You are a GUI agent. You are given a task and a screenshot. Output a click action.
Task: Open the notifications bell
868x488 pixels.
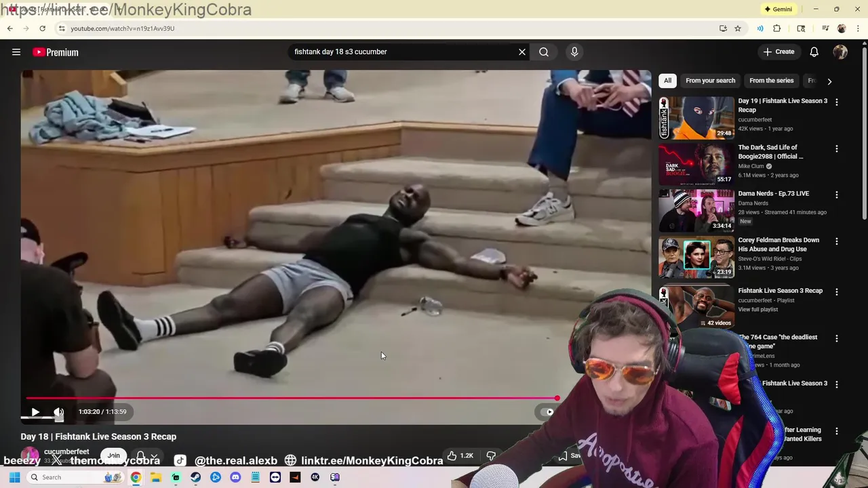[x=814, y=52]
